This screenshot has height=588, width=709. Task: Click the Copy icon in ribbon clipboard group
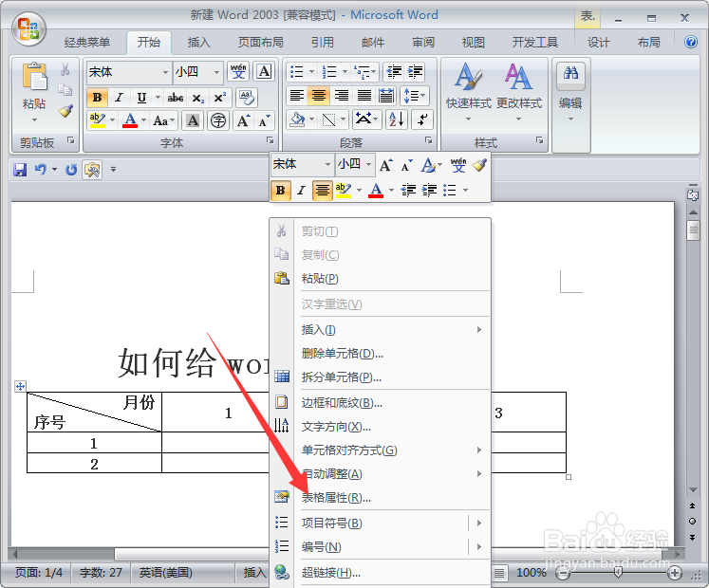(65, 90)
